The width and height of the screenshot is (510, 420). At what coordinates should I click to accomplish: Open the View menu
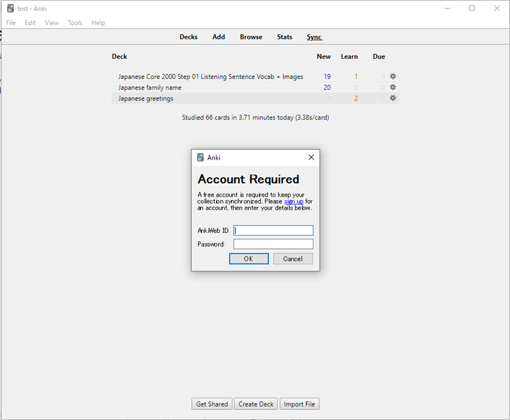click(52, 22)
